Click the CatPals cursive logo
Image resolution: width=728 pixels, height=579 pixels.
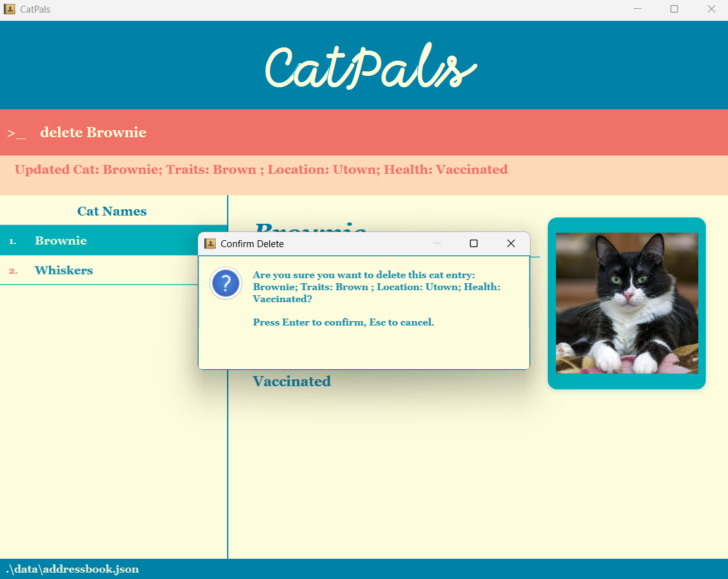tap(370, 65)
